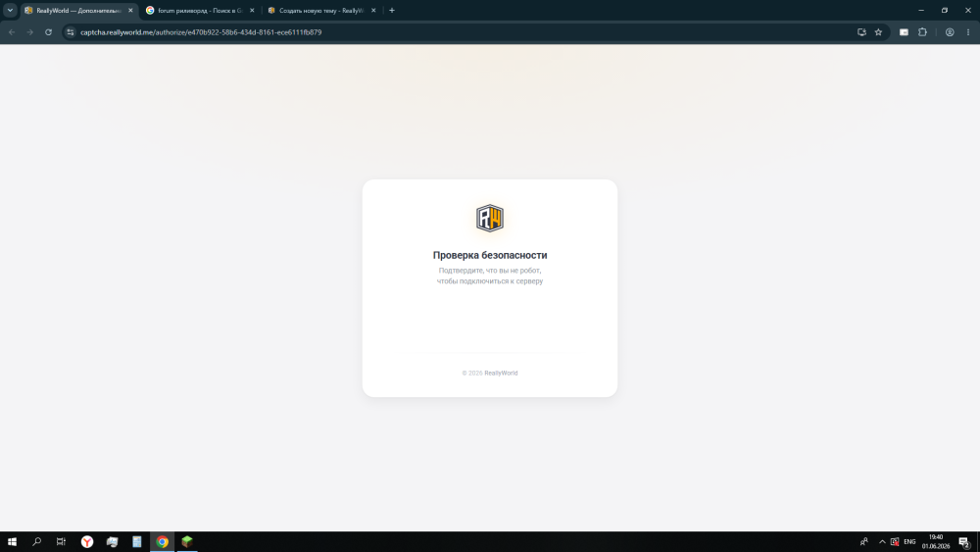Viewport: 980px width, 552px height.
Task: Open File Explorer from taskbar
Action: pos(112,542)
